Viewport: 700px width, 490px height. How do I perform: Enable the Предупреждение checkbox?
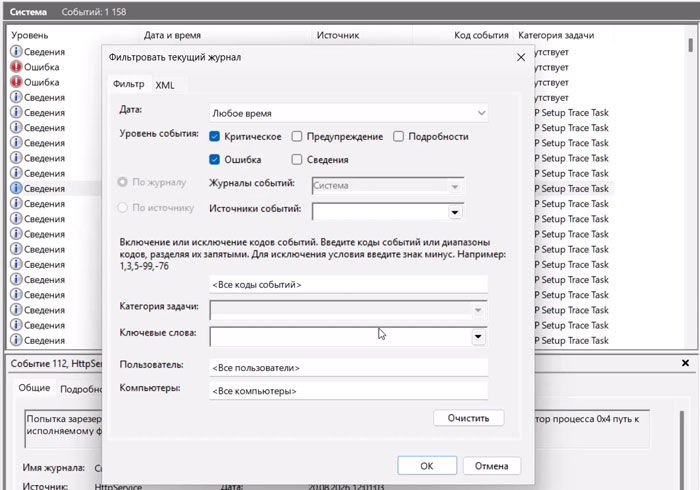(x=296, y=137)
